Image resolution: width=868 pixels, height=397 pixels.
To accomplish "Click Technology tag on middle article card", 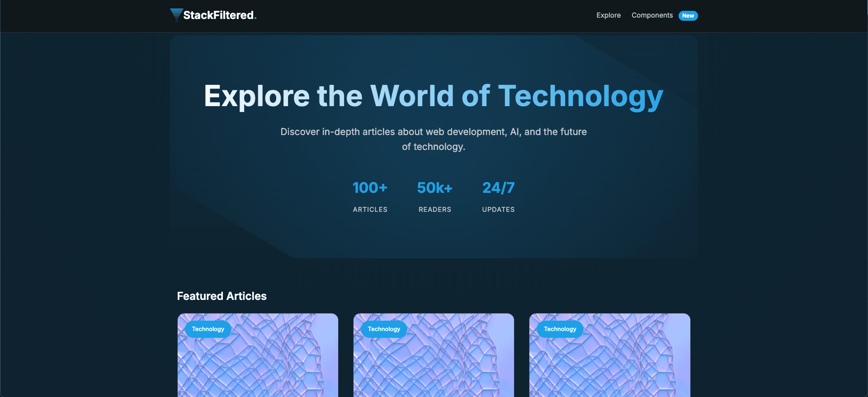I will 384,329.
